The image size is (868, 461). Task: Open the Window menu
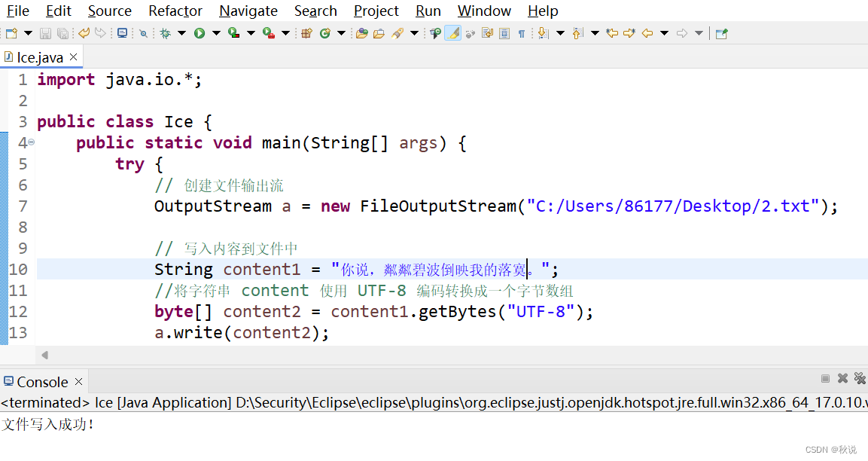point(484,11)
